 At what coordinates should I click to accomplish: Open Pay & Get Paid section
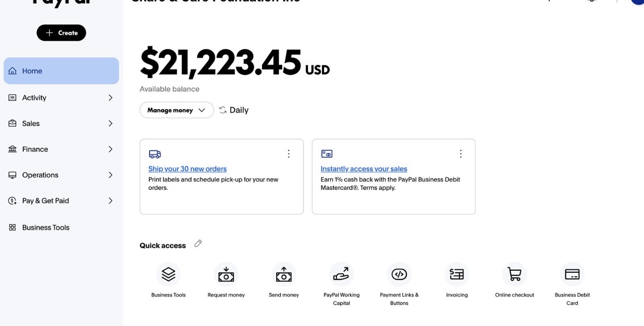[61, 201]
